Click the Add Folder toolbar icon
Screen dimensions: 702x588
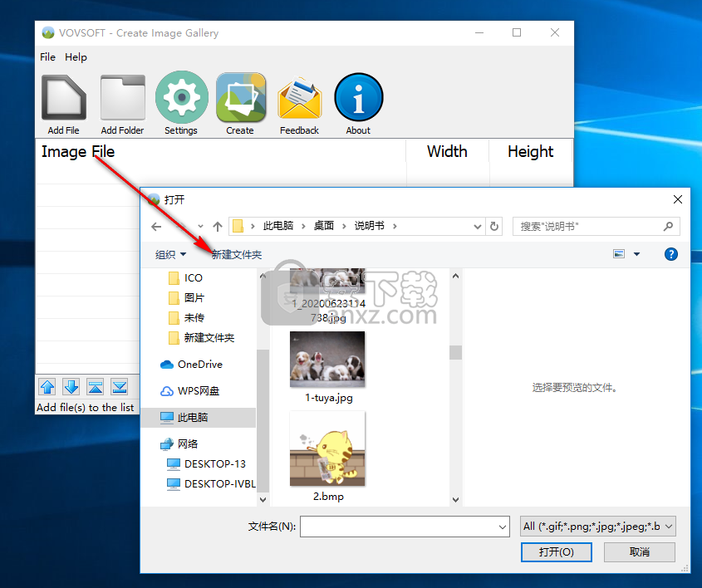(122, 99)
